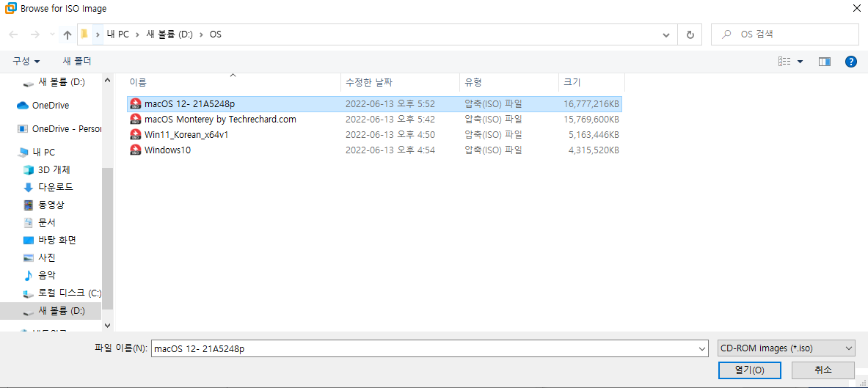Click date 2022-06-13 오후 5:42
The width and height of the screenshot is (868, 388).
[390, 119]
